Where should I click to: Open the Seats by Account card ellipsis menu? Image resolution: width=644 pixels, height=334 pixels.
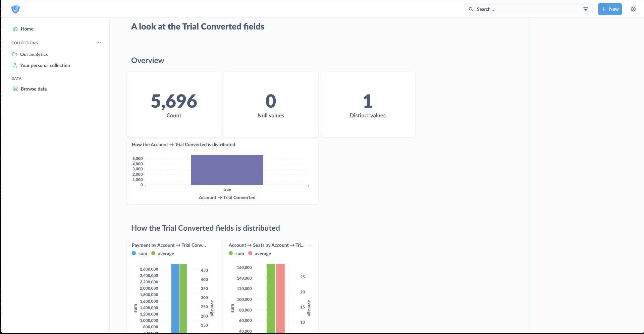[x=310, y=245]
